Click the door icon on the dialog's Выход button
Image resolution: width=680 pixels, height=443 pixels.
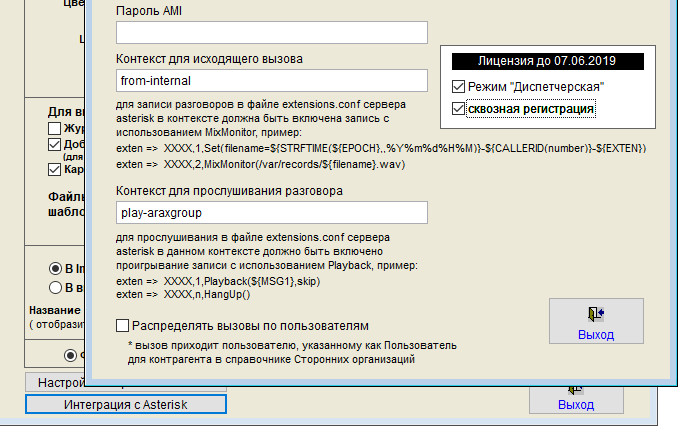[597, 314]
